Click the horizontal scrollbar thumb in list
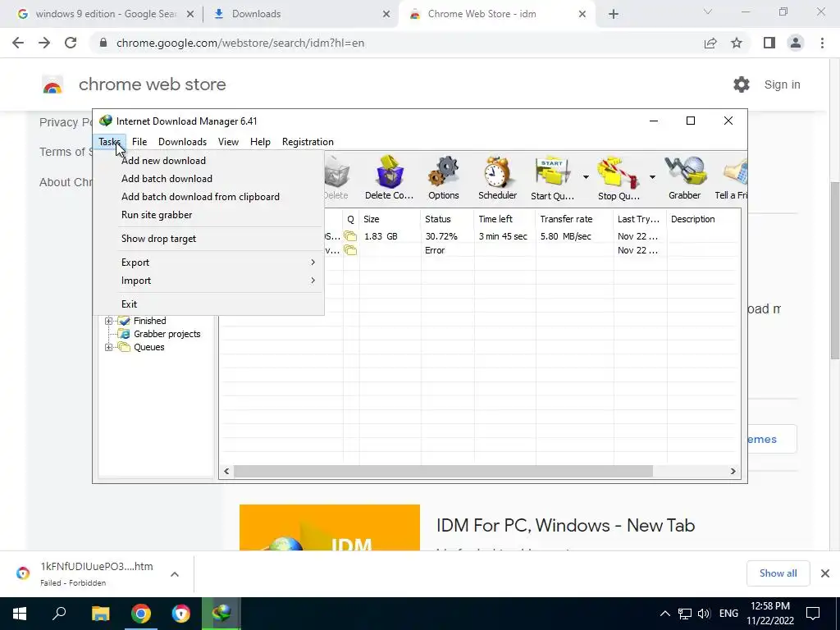The height and width of the screenshot is (630, 840). [x=443, y=472]
